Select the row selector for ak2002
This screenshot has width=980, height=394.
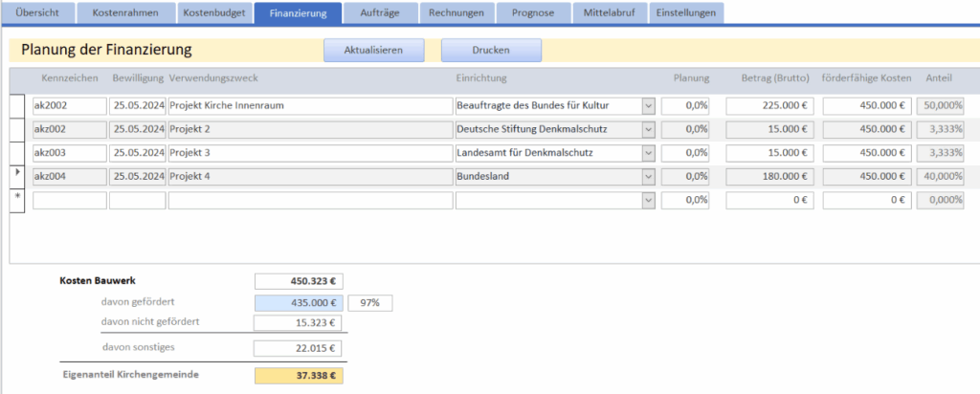(x=17, y=105)
